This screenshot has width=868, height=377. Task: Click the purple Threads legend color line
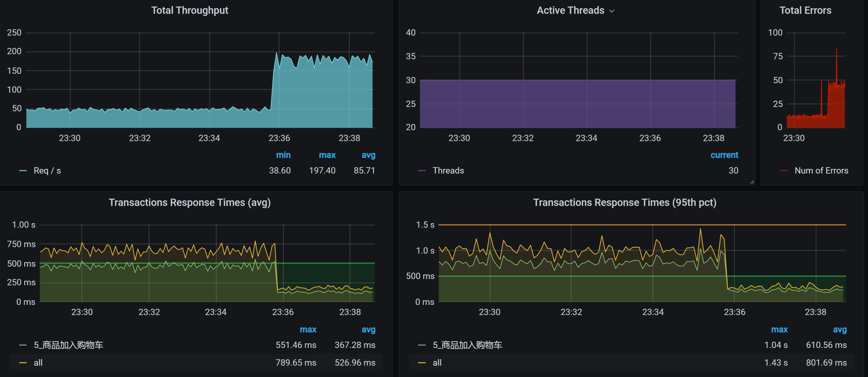pos(422,171)
